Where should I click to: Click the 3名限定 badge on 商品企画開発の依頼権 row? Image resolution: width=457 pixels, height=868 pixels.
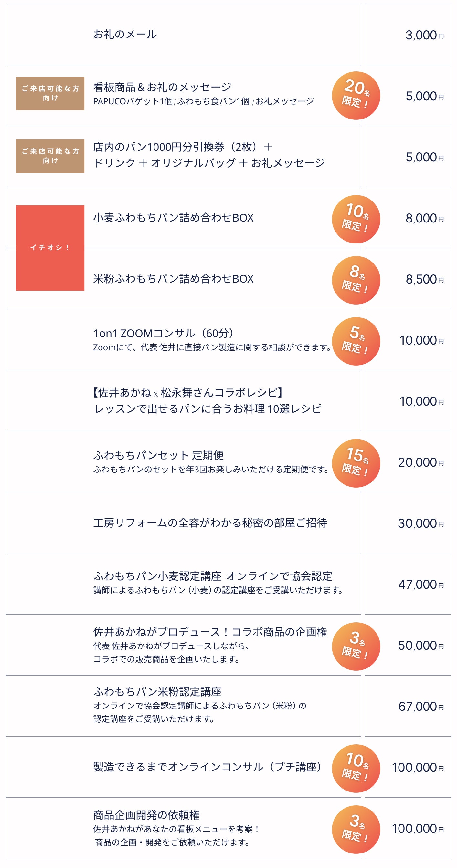[x=356, y=829]
